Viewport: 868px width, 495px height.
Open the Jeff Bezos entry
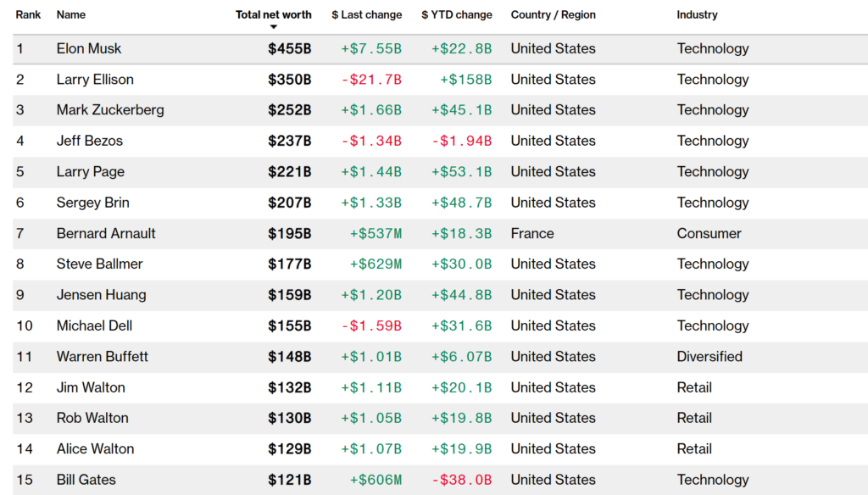[x=89, y=141]
